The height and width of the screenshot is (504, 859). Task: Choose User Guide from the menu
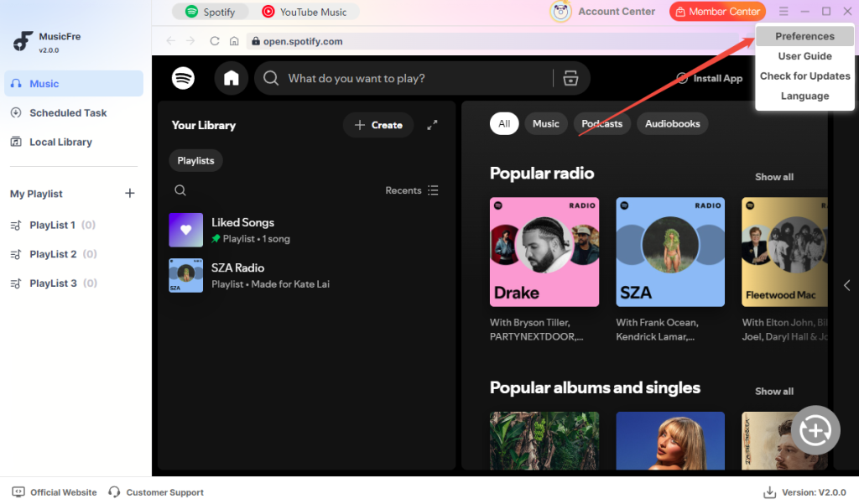coord(804,56)
